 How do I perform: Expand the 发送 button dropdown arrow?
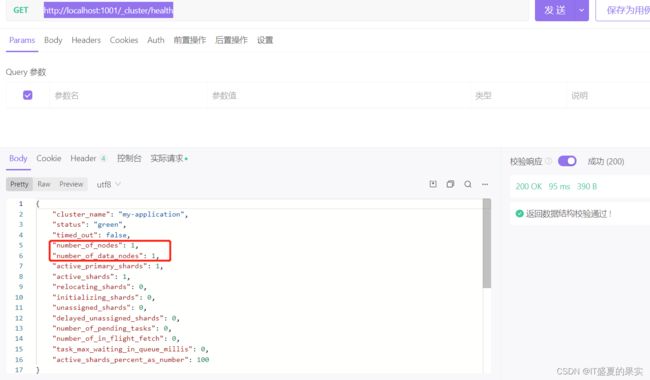tap(581, 10)
